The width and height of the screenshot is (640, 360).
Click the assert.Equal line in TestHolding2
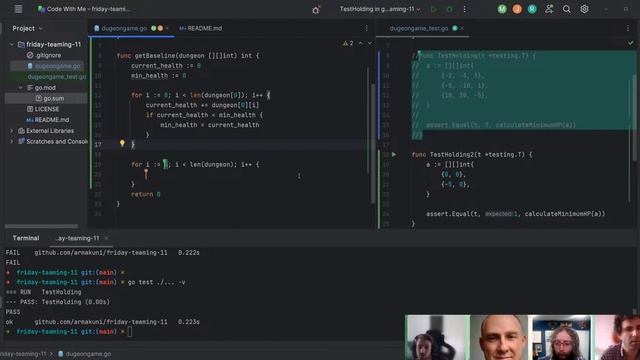(516, 213)
